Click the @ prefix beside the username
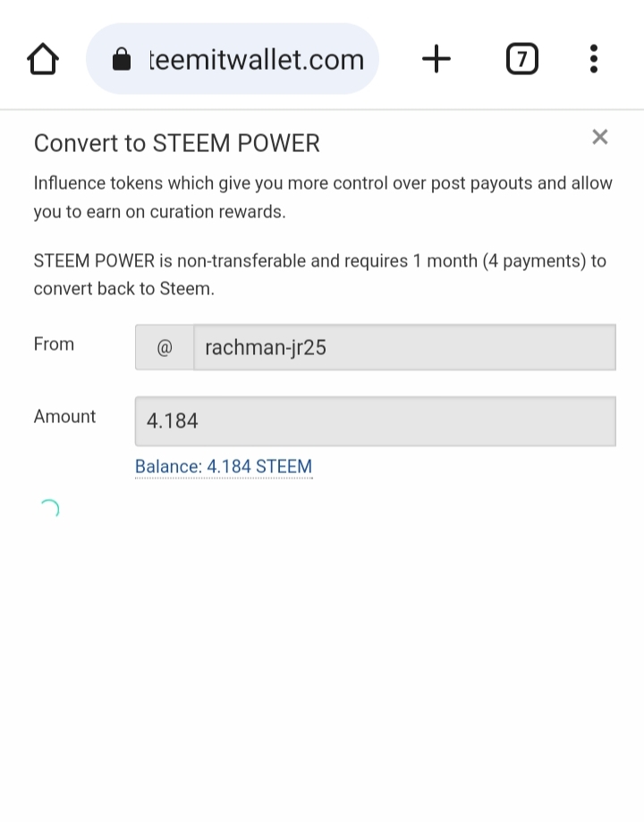 (x=165, y=348)
